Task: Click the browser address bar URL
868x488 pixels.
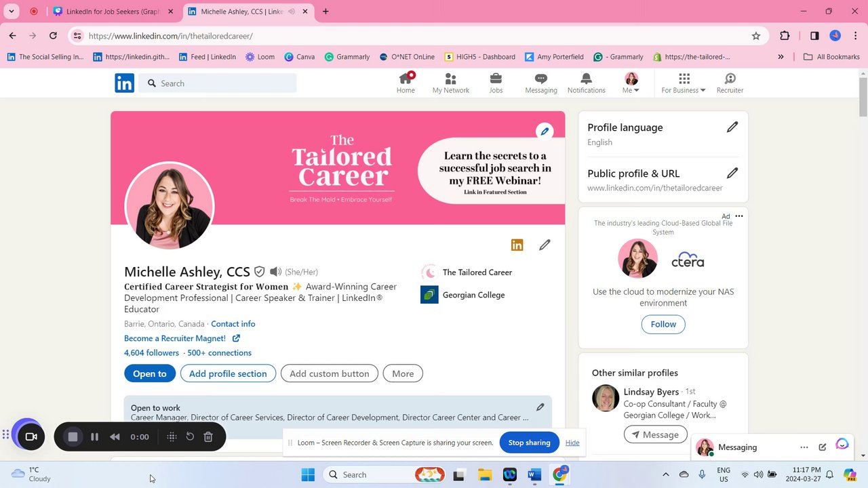Action: click(x=171, y=36)
